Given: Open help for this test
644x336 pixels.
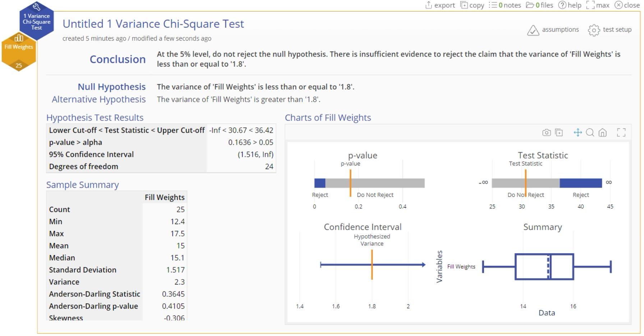Looking at the screenshot, I should (570, 5).
